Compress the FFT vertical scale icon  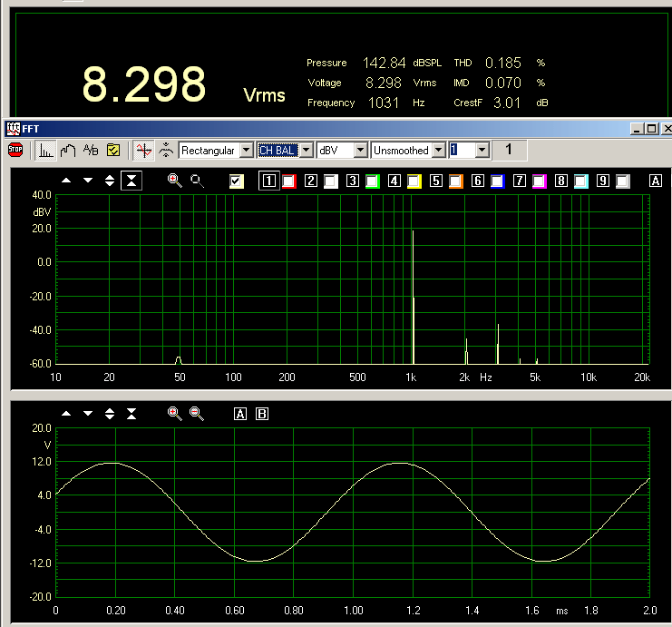(131, 181)
